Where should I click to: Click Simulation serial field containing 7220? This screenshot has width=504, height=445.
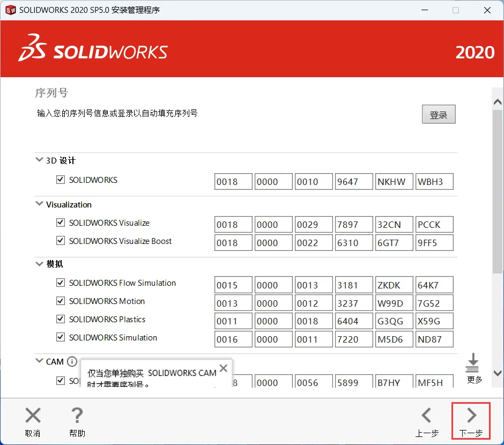coord(354,339)
